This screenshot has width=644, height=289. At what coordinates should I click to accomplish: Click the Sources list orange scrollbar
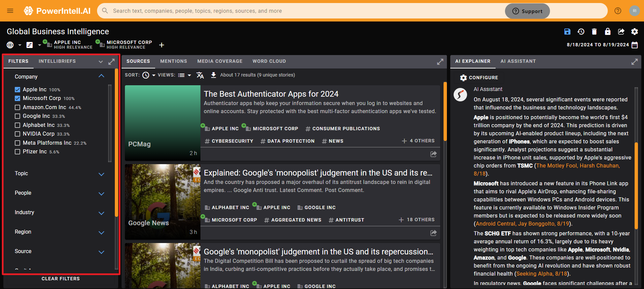coord(445,111)
